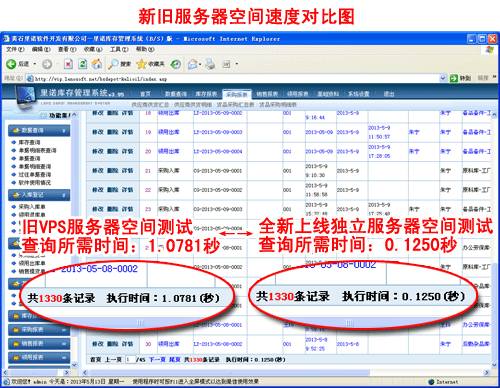Open Favorites star icon
Screen dimensions: 500x388
(141, 64)
